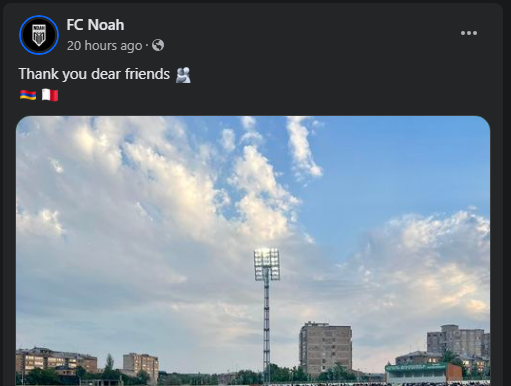
Task: Open the FC Noah page name link
Action: [x=95, y=25]
